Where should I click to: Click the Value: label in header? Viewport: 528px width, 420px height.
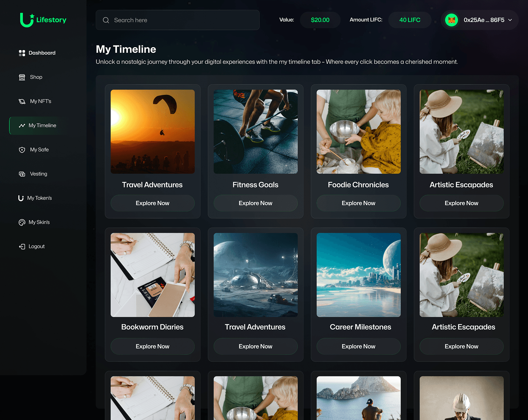point(287,20)
